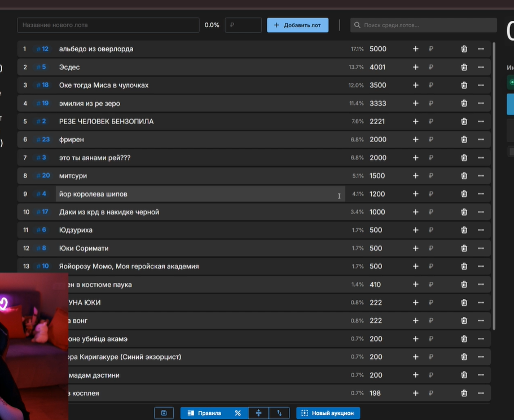The image size is (514, 420).
Task: Delete the фрирен lot
Action: click(464, 140)
